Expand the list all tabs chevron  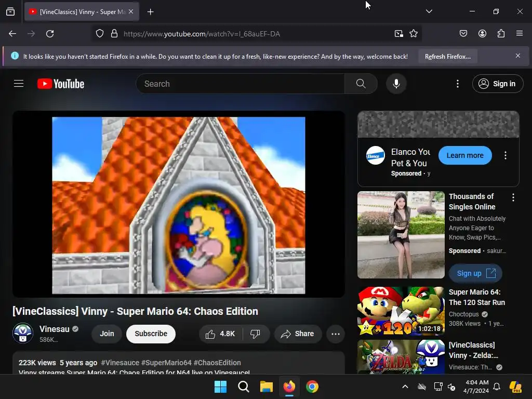point(429,11)
